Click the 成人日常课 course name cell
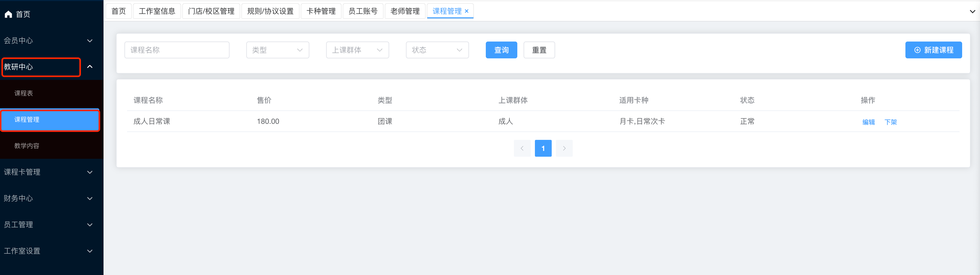 152,121
